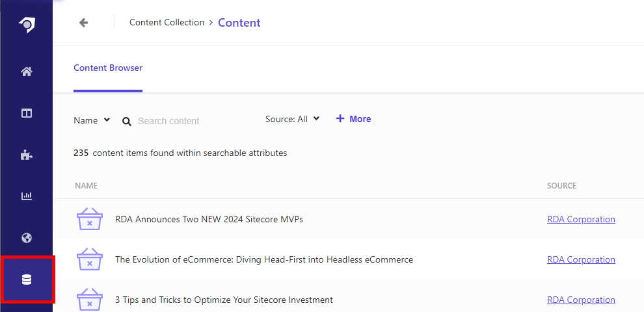This screenshot has width=644, height=312.
Task: Open the bar chart analytics icon
Action: 27,196
